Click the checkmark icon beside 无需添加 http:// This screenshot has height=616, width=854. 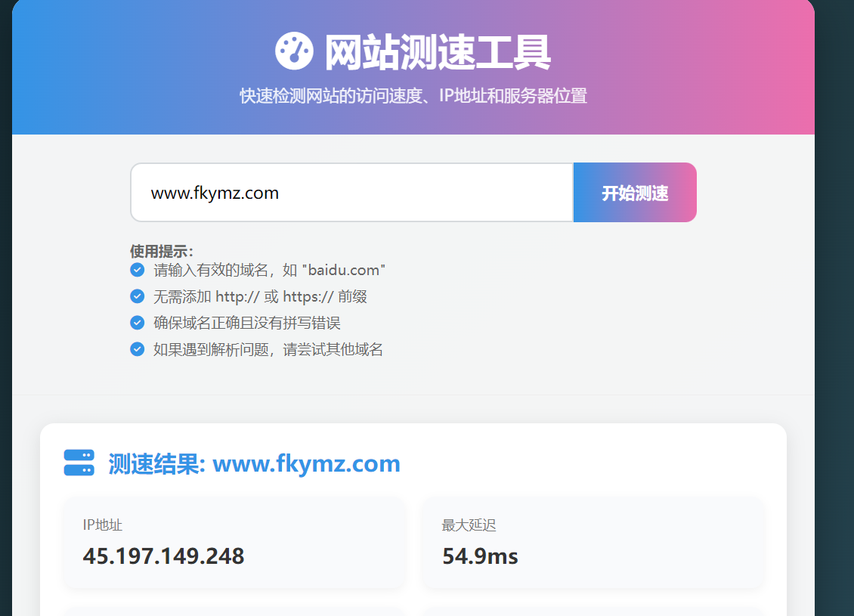[137, 296]
